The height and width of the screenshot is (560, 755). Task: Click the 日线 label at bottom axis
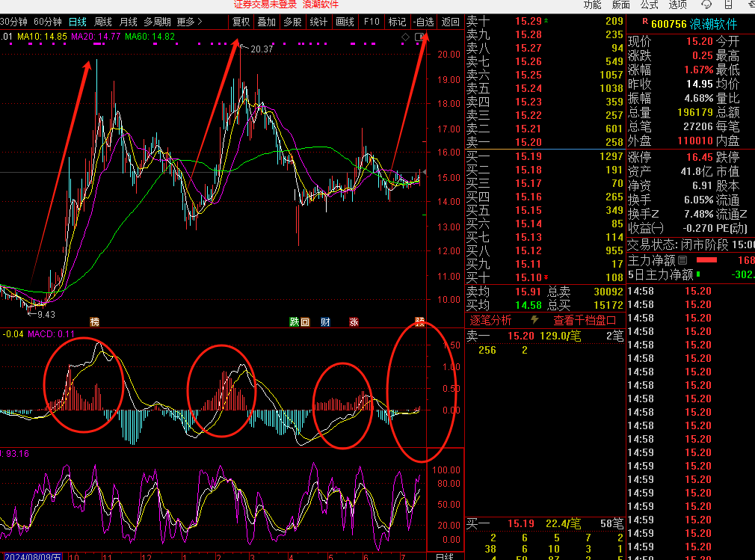point(445,556)
